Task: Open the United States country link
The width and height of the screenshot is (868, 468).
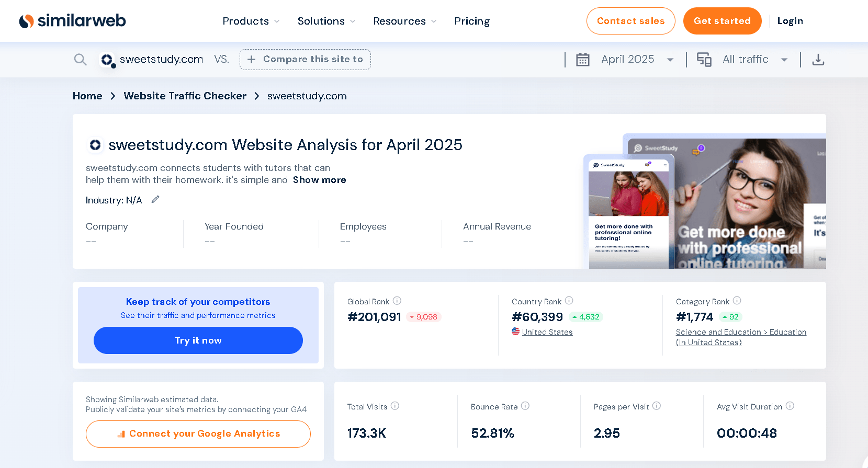Action: tap(547, 332)
